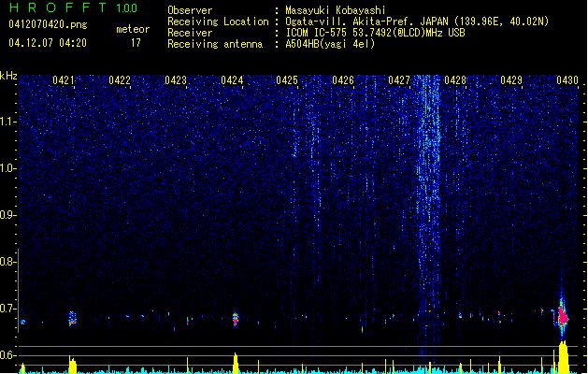Click the 'Receiving antenna' label

[215, 44]
